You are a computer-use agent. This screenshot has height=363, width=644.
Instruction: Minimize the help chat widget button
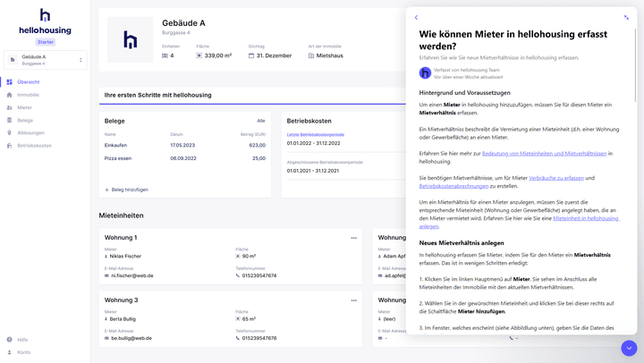coord(629,348)
